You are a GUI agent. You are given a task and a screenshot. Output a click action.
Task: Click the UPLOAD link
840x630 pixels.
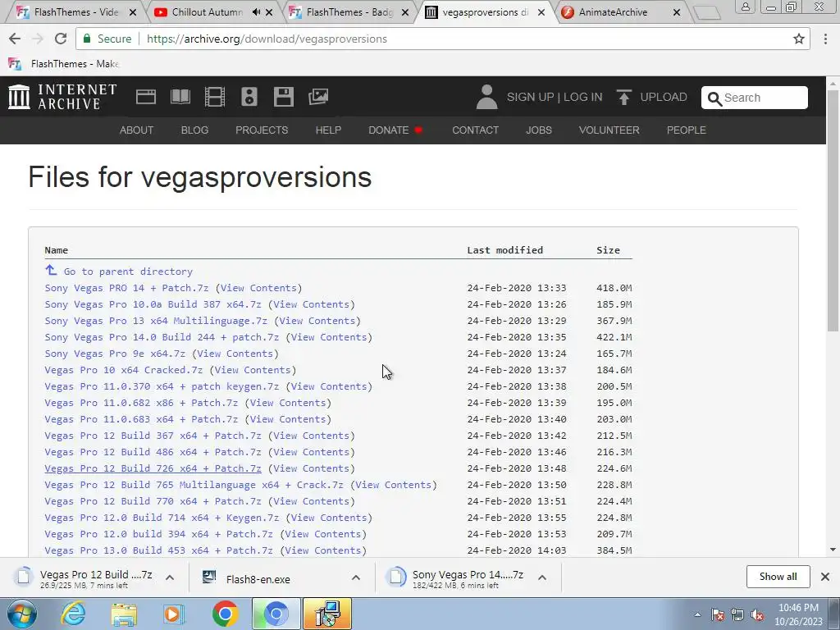663,97
